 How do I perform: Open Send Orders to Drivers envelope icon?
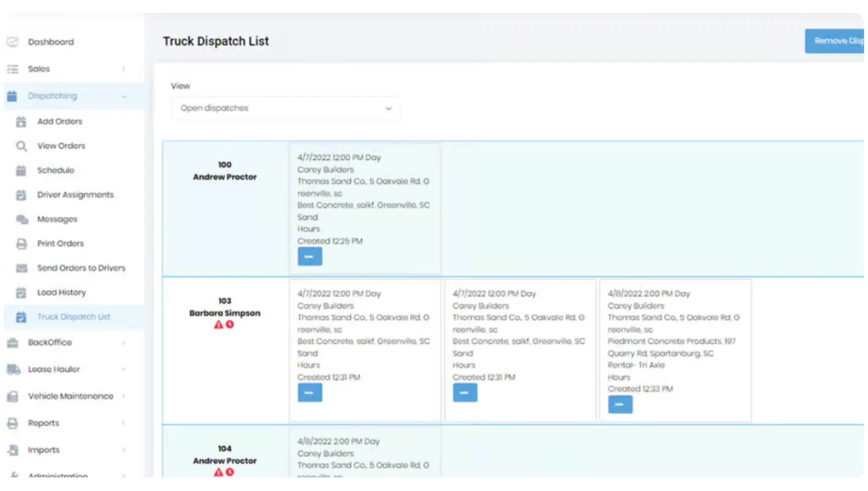tap(21, 268)
